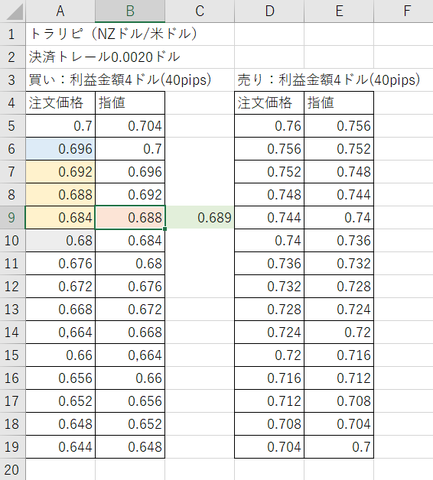
Task: Click cell B10 containing 0.684
Action: coord(130,240)
